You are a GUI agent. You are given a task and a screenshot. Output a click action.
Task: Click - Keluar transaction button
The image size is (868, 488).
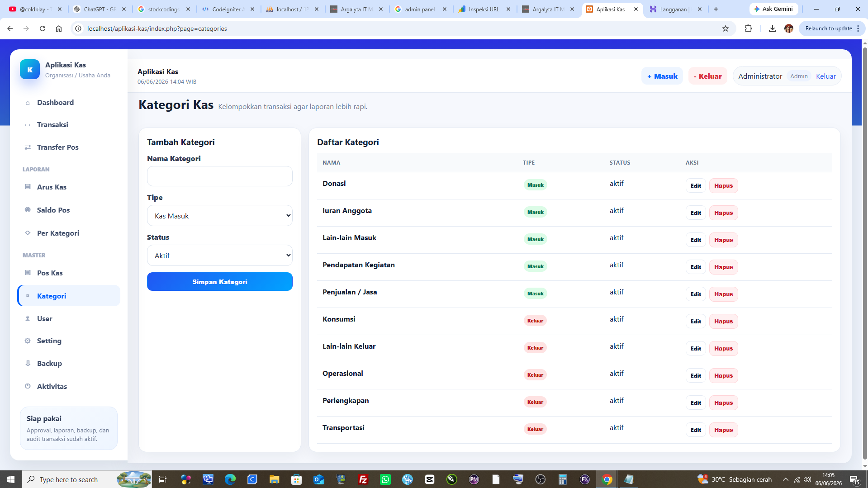pyautogui.click(x=708, y=76)
